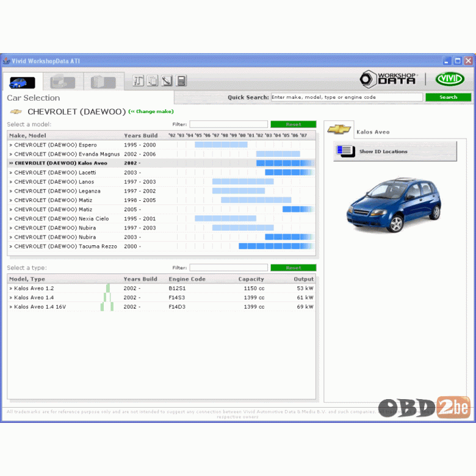Image resolution: width=476 pixels, height=476 pixels.
Task: Select the CHEVROLET (DAEWOO) Espero model
Action: (x=161, y=145)
